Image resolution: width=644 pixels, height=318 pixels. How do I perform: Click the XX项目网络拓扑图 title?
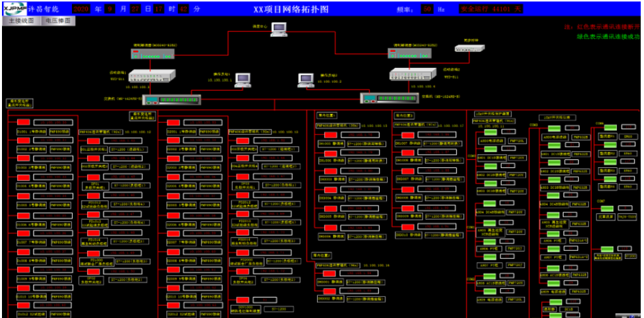[291, 9]
